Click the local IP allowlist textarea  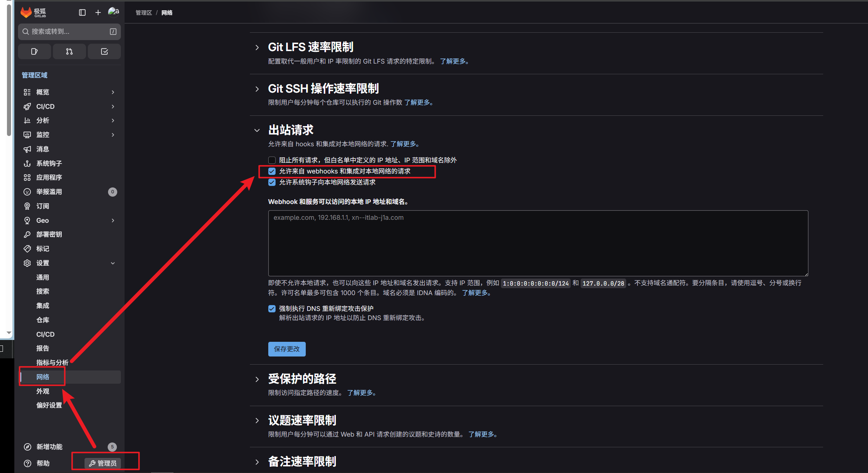point(538,243)
